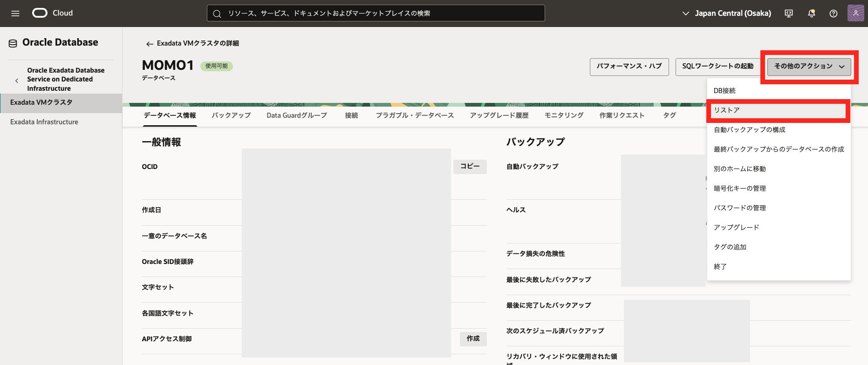Open the hamburger navigation menu
Viewport: 868px width, 365px height.
(x=15, y=14)
